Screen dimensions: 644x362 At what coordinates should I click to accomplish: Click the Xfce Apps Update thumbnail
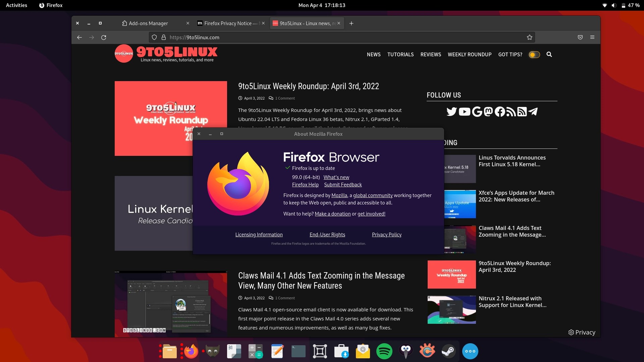point(451,204)
